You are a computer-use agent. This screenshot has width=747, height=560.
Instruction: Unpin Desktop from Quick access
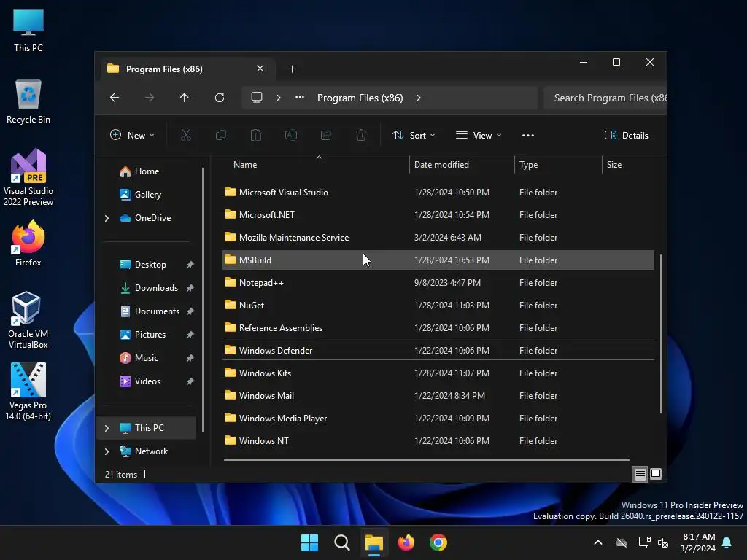190,265
